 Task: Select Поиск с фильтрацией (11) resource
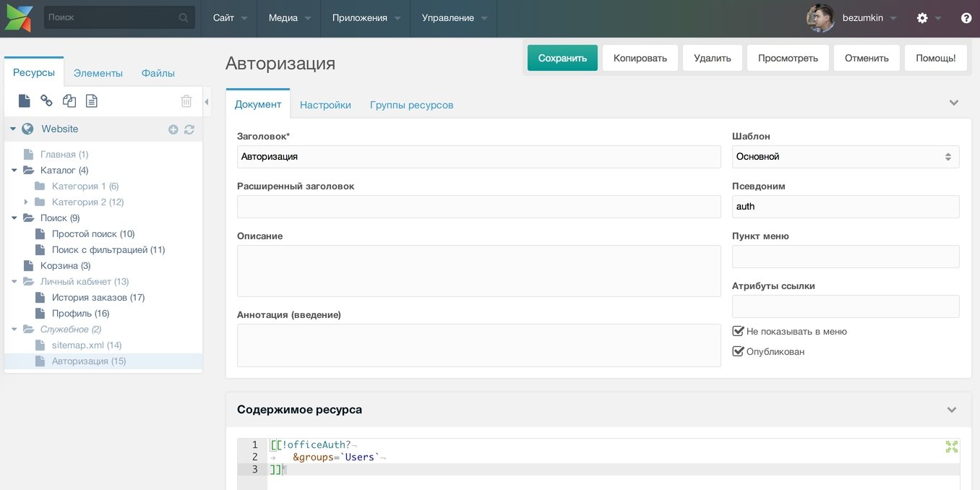108,250
